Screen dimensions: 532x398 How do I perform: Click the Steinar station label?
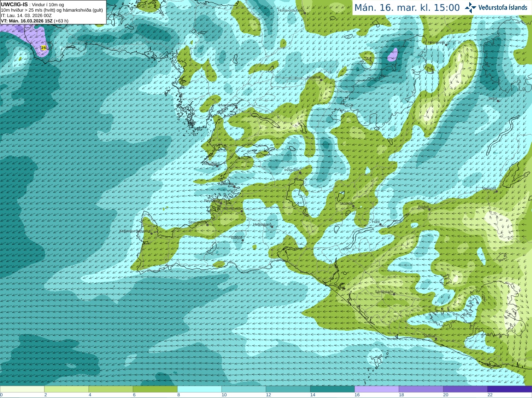(x=429, y=336)
